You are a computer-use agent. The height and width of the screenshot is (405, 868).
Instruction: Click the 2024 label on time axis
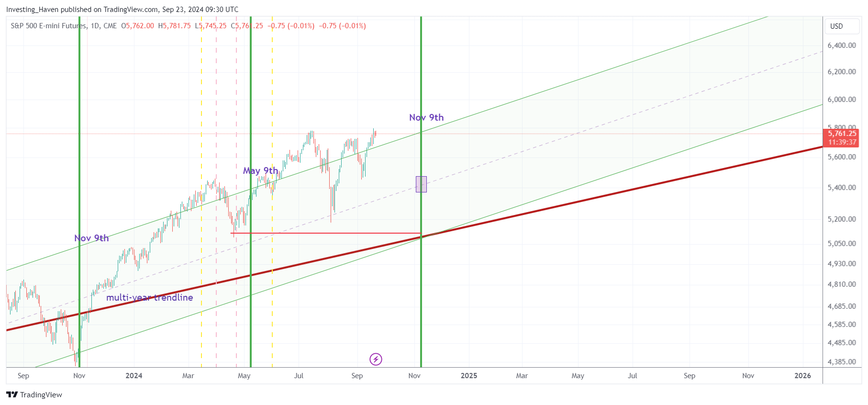coord(134,376)
